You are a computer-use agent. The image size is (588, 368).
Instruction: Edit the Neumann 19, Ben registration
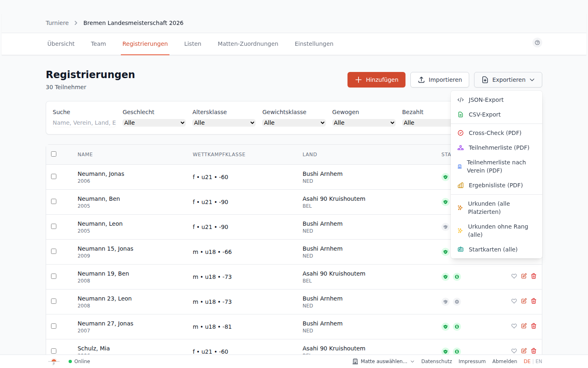524,276
